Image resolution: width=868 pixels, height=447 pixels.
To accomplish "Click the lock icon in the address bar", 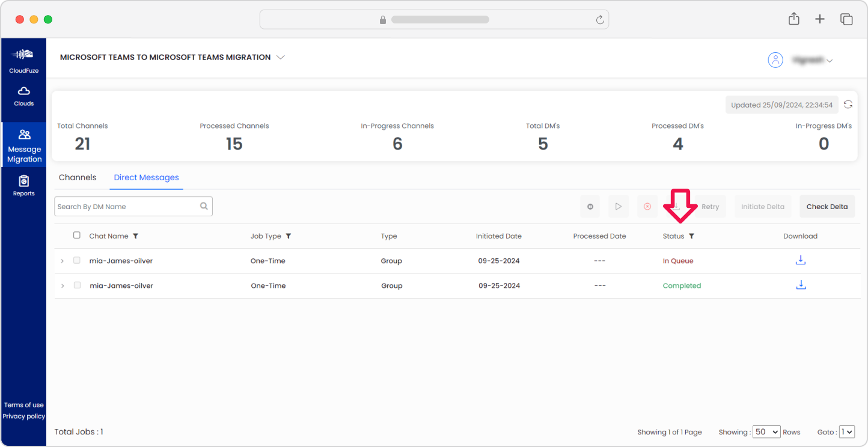I will click(x=382, y=20).
